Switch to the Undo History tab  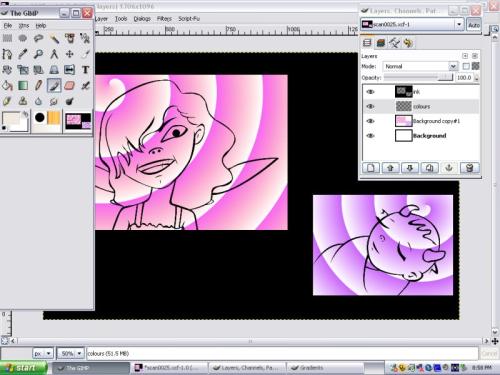click(408, 43)
